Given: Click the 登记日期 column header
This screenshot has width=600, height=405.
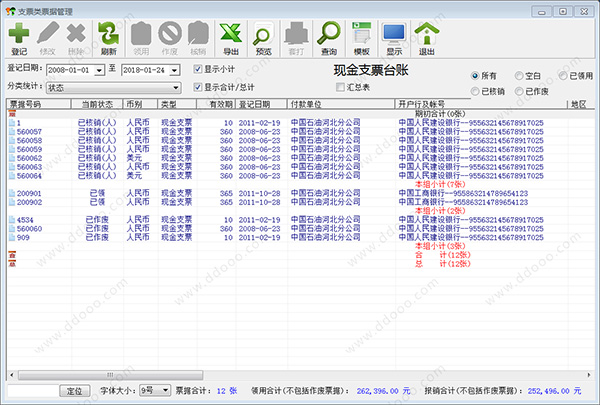Looking at the screenshot, I should tap(261, 104).
